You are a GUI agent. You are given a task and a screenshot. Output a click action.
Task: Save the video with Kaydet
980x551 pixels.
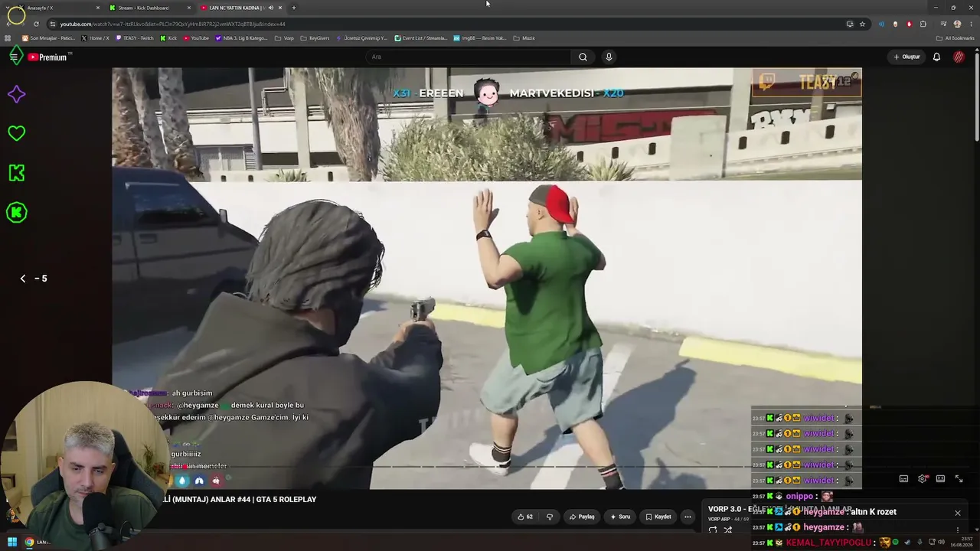pos(658,517)
